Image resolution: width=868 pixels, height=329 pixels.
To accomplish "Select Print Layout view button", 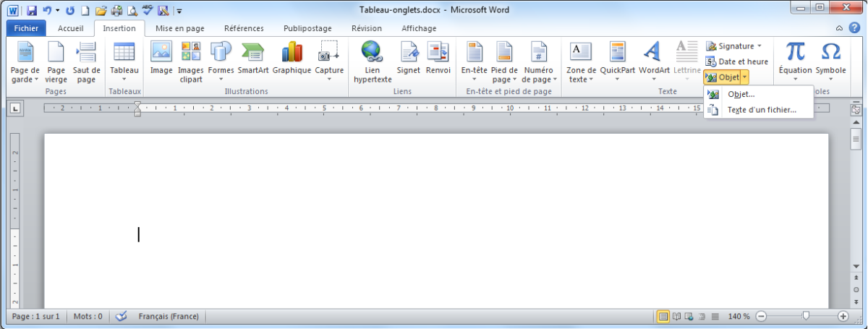I will coord(663,317).
